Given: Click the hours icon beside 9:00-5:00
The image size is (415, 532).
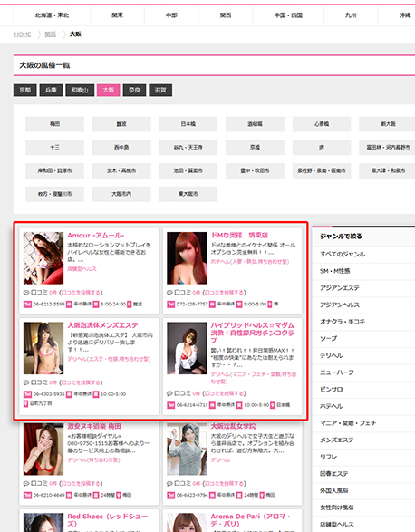Looking at the screenshot, I should click(239, 305).
